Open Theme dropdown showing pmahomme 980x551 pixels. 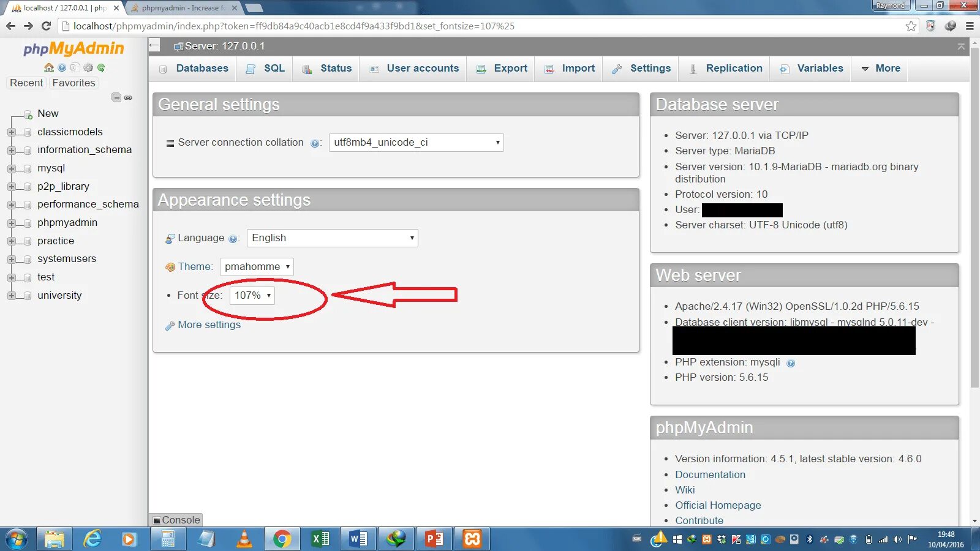click(257, 267)
